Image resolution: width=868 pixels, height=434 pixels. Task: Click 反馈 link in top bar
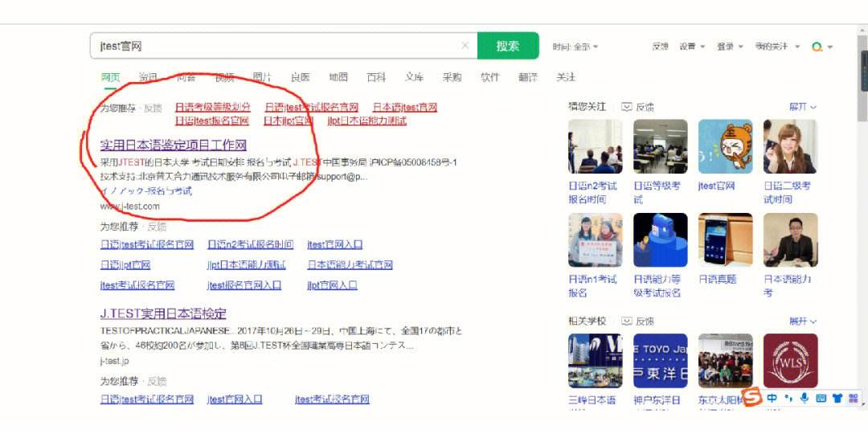661,47
